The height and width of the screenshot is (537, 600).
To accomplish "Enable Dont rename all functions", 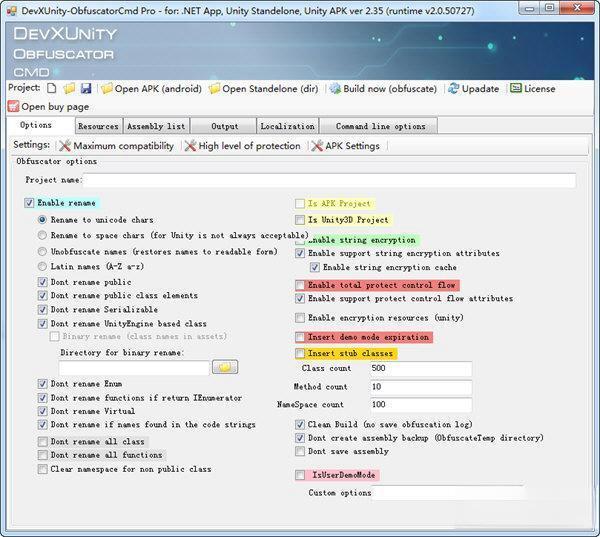I will (42, 455).
